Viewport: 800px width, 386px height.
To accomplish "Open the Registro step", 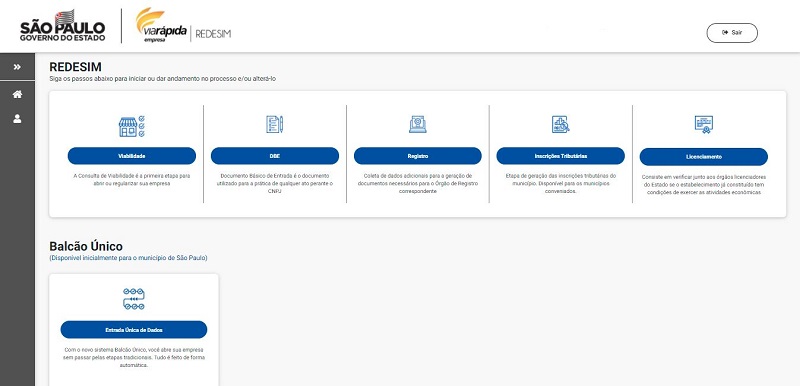I will pyautogui.click(x=417, y=156).
